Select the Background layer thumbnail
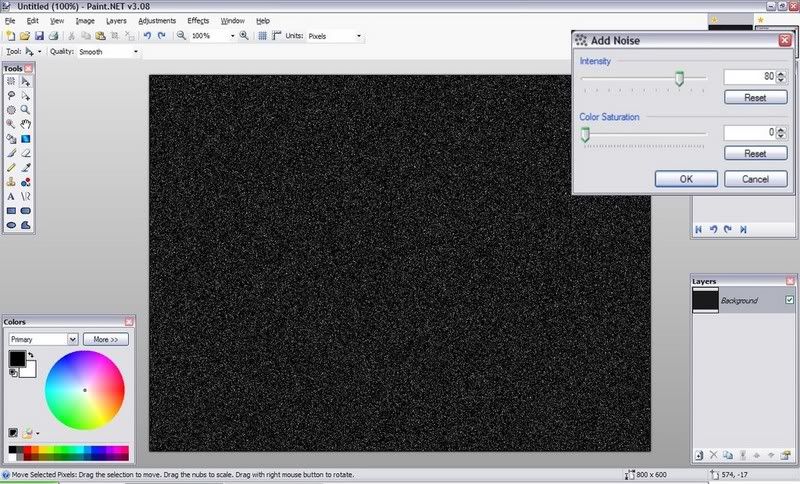This screenshot has width=800, height=484. (x=705, y=300)
